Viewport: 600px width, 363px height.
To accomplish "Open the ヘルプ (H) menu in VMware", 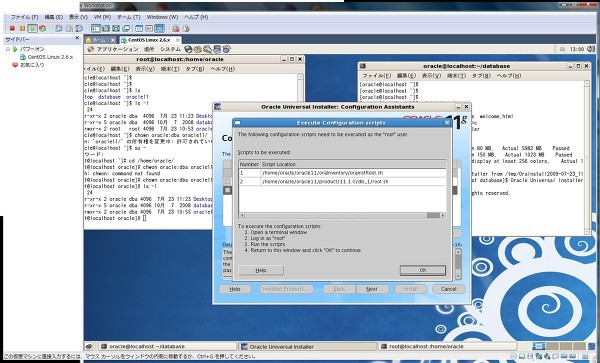I will pos(196,17).
